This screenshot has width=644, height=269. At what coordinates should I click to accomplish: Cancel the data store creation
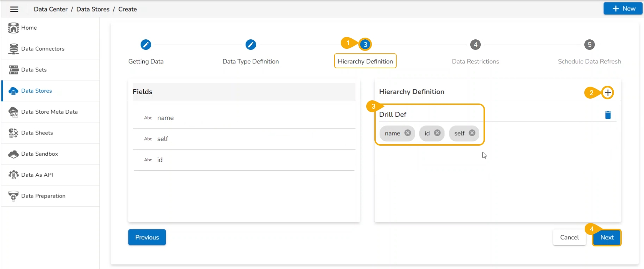(569, 237)
